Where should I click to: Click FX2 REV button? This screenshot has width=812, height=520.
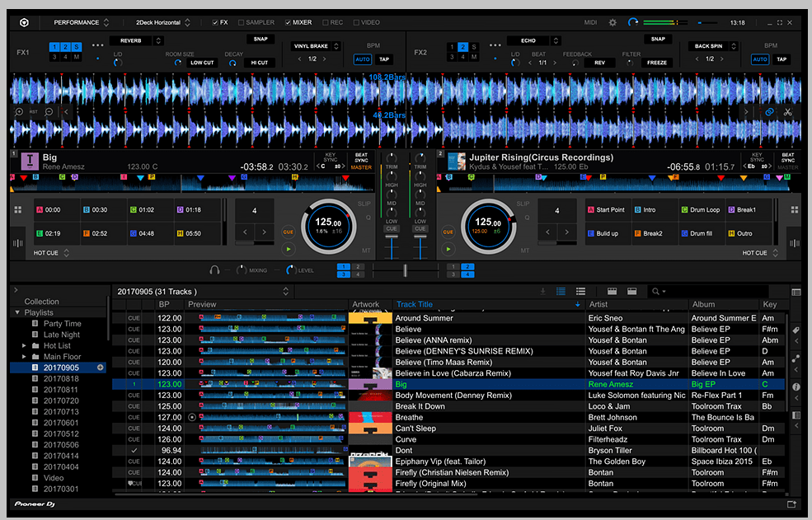click(x=599, y=63)
